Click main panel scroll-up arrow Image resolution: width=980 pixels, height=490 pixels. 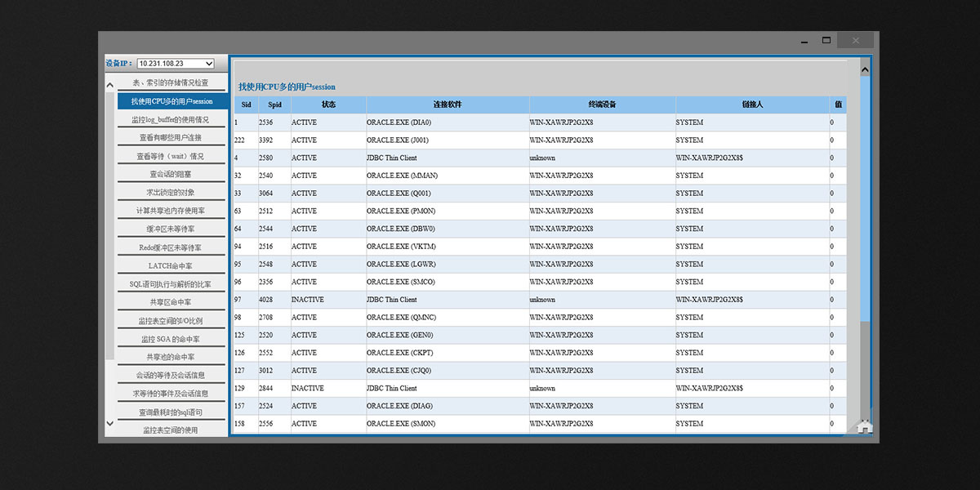coord(865,71)
